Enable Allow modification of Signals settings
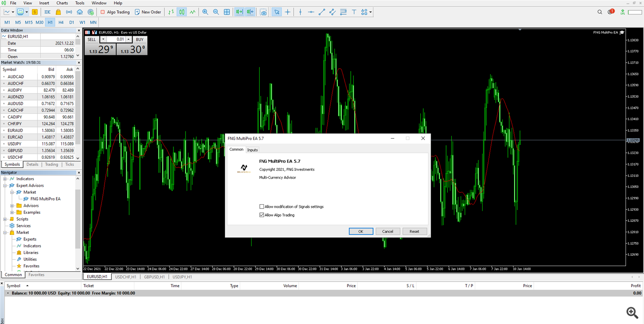This screenshot has height=324, width=644. click(262, 207)
